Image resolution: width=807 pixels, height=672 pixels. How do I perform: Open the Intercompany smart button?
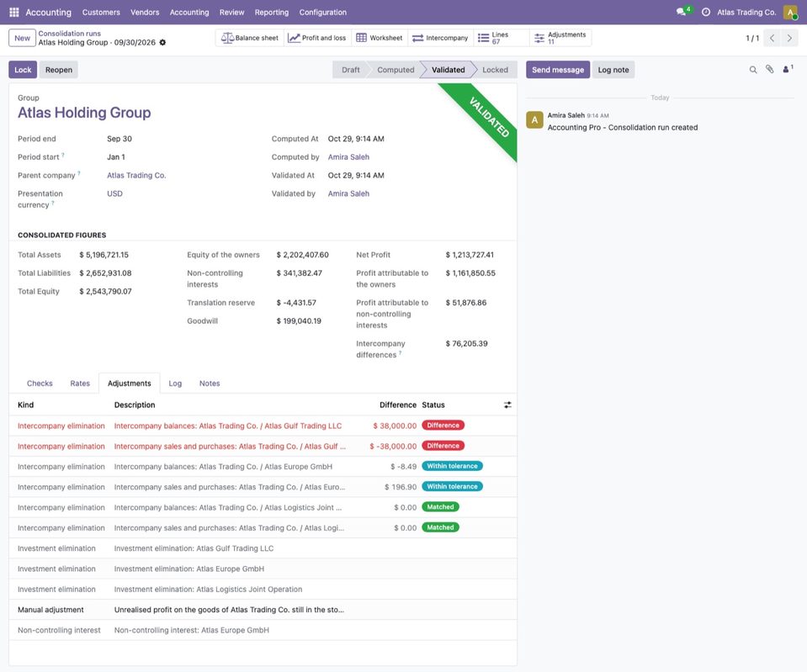[x=441, y=38]
